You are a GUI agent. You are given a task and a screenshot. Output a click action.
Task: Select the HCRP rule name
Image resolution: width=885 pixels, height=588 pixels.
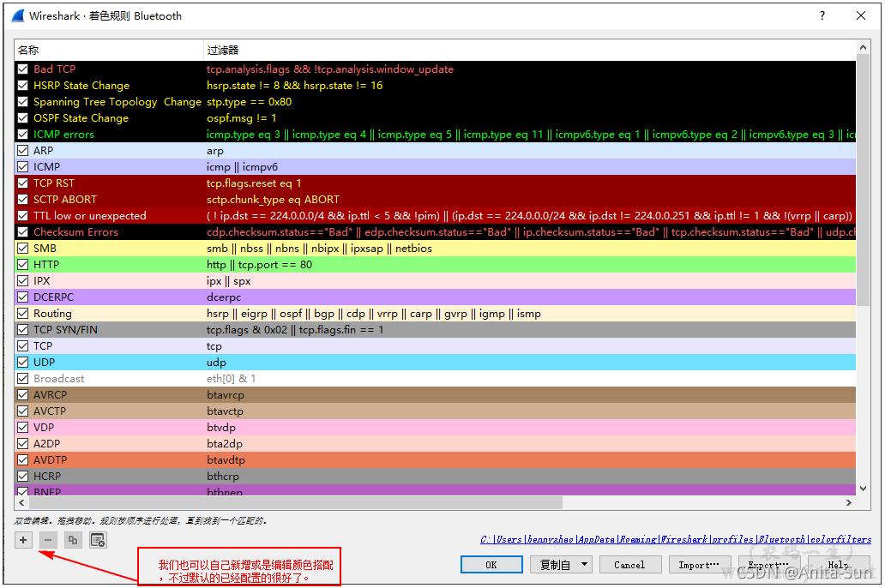coord(47,477)
